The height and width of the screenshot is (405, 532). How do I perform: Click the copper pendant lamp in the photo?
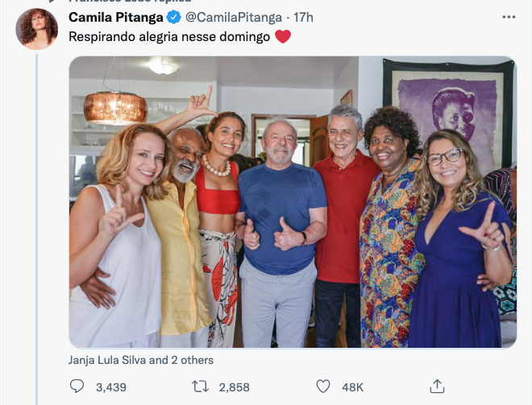tap(115, 107)
